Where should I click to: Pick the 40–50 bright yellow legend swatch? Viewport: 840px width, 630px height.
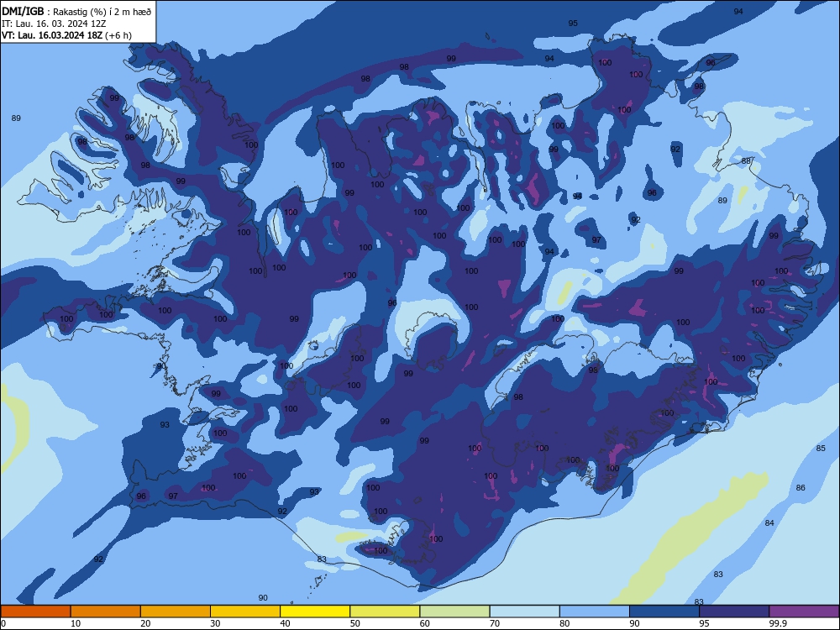click(x=315, y=612)
